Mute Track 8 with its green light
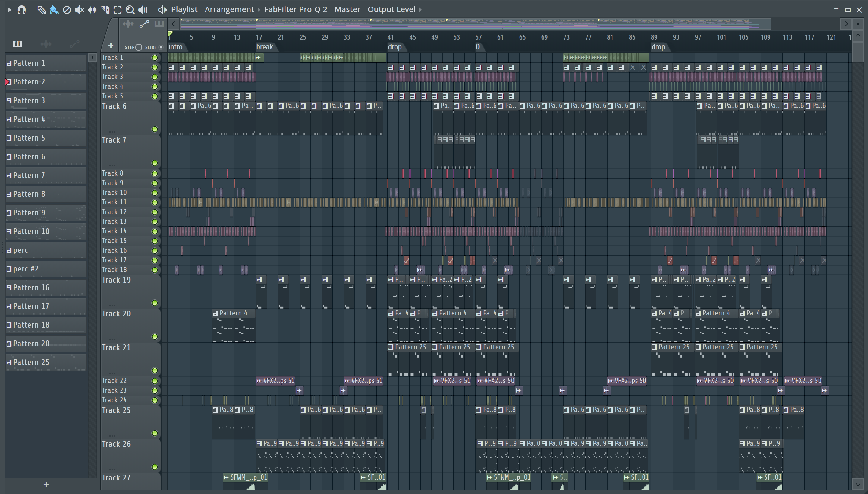 pyautogui.click(x=155, y=173)
